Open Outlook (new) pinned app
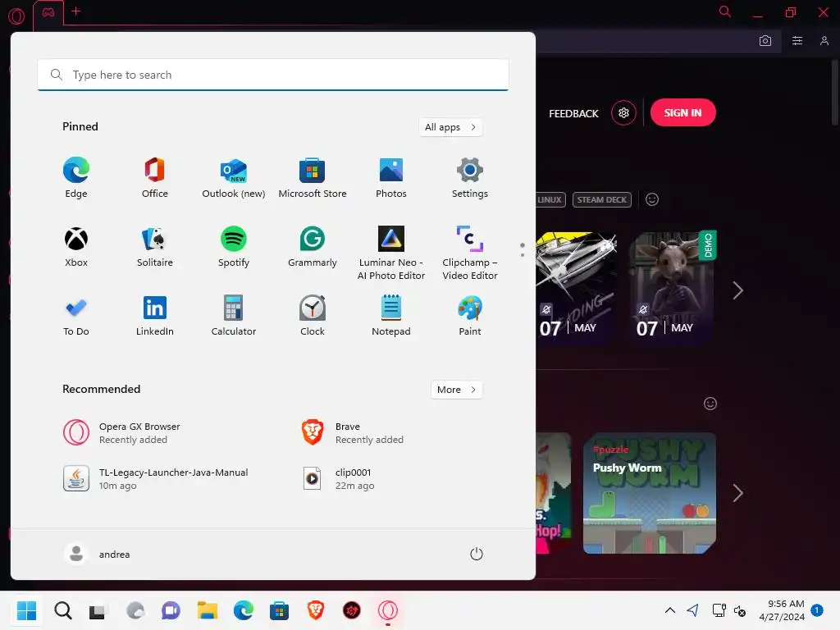The width and height of the screenshot is (840, 630). [x=234, y=178]
